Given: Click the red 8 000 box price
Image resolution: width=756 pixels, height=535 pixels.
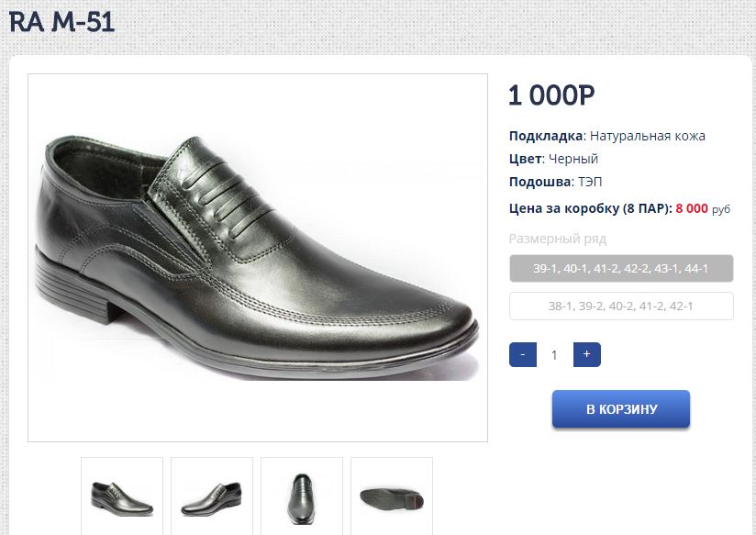Looking at the screenshot, I should pyautogui.click(x=692, y=208).
